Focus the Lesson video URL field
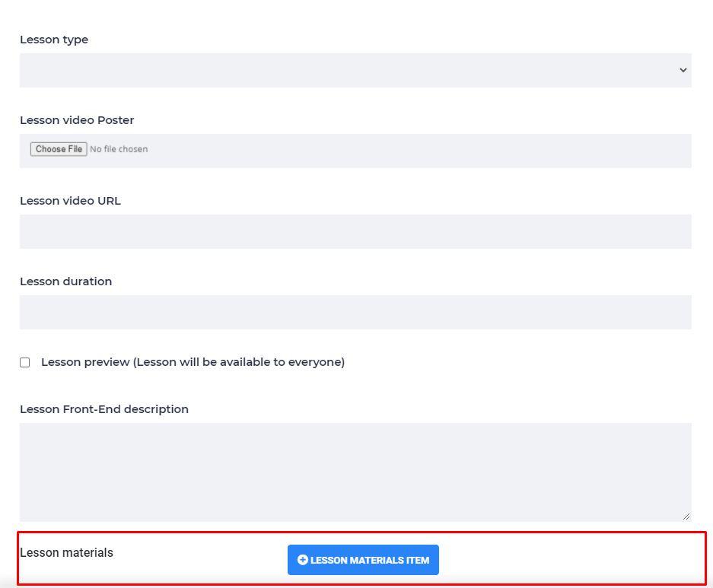Viewport: 713px width, 588px height. 355,232
